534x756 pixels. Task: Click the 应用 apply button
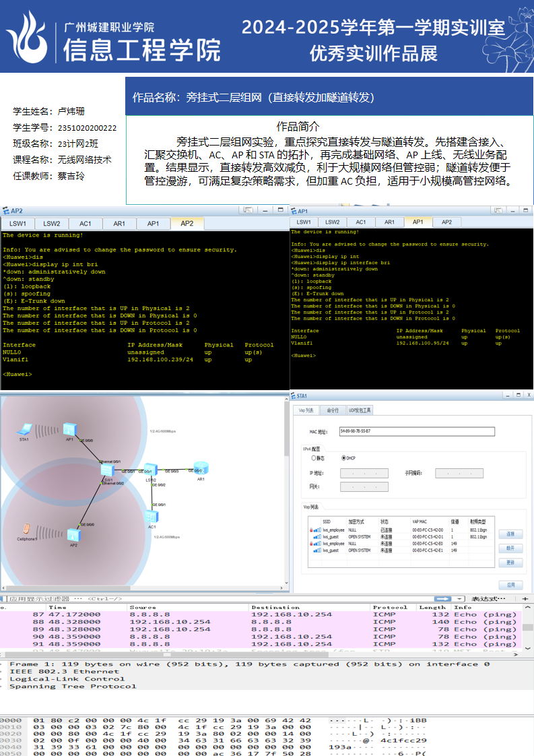tap(510, 586)
